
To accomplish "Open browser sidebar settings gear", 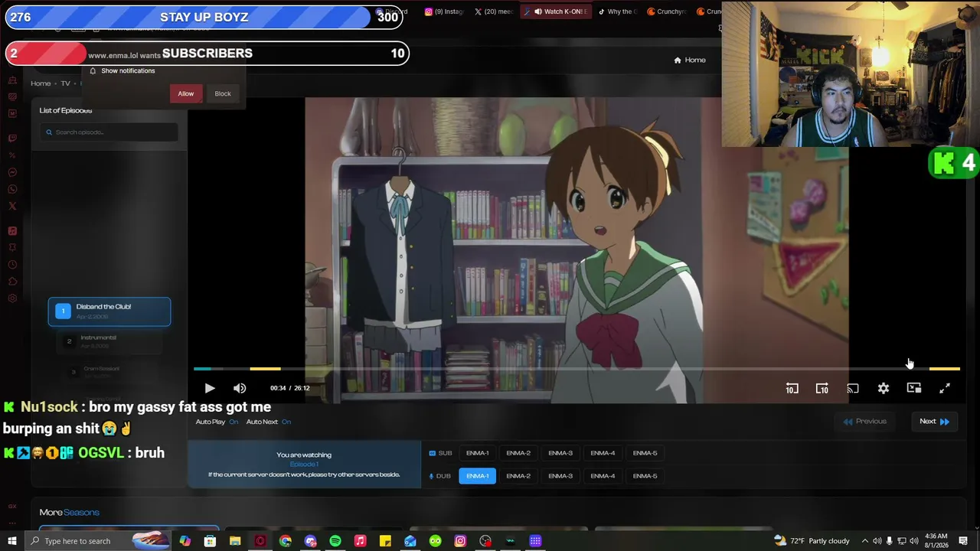I will [12, 298].
